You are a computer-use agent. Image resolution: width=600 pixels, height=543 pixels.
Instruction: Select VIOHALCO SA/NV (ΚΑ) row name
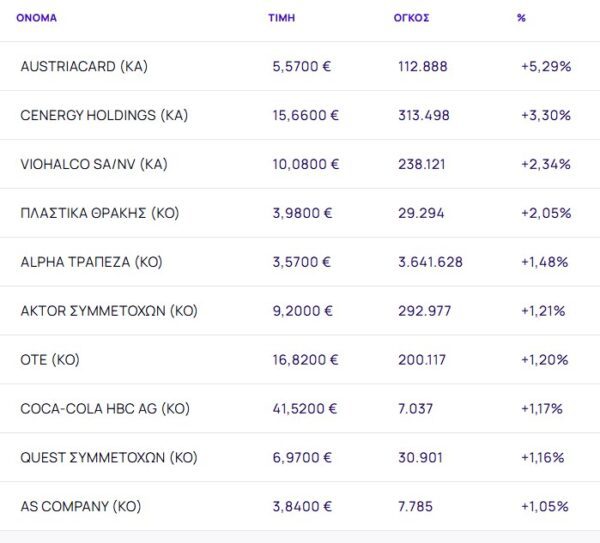click(94, 164)
